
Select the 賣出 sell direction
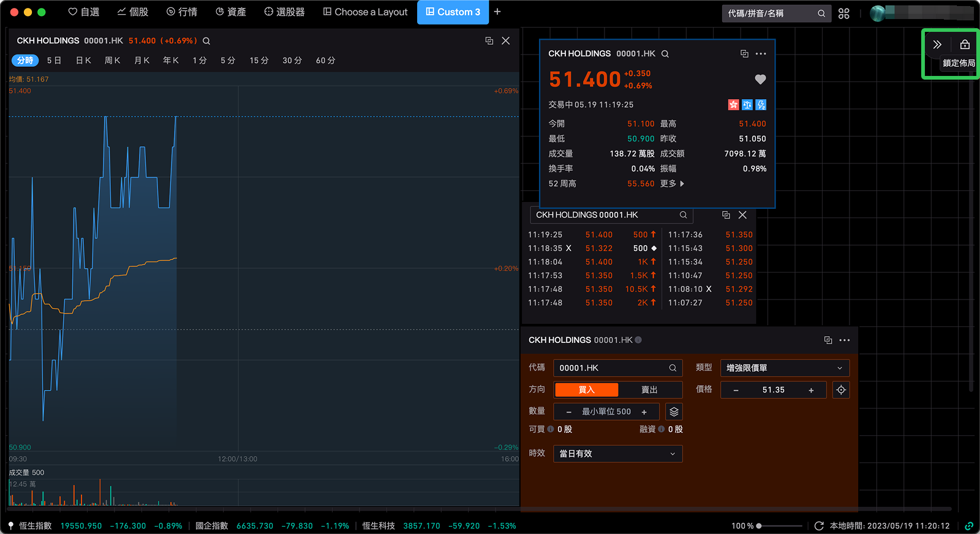[x=649, y=390]
